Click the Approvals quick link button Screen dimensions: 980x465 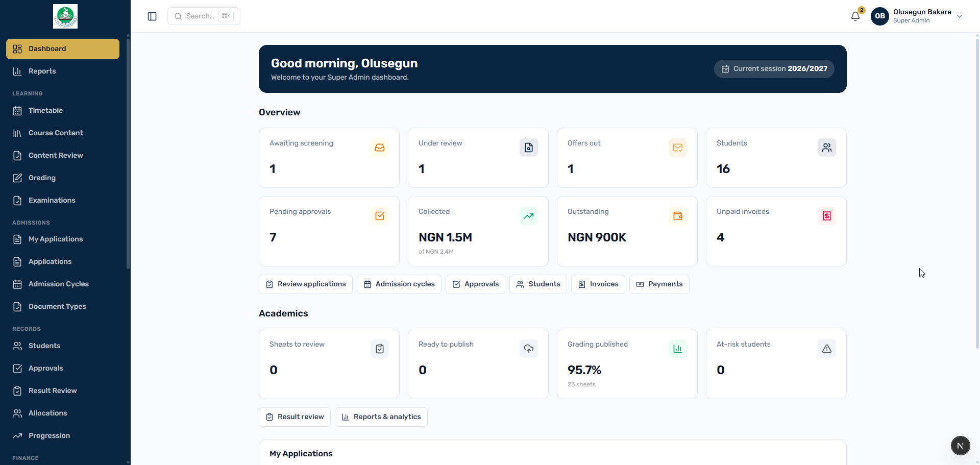tap(476, 284)
